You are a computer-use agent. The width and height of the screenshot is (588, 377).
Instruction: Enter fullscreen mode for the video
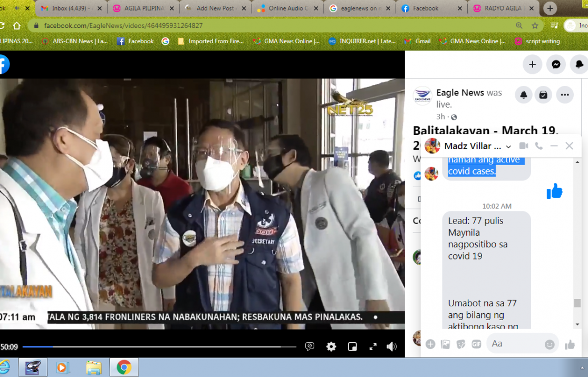[x=372, y=346]
